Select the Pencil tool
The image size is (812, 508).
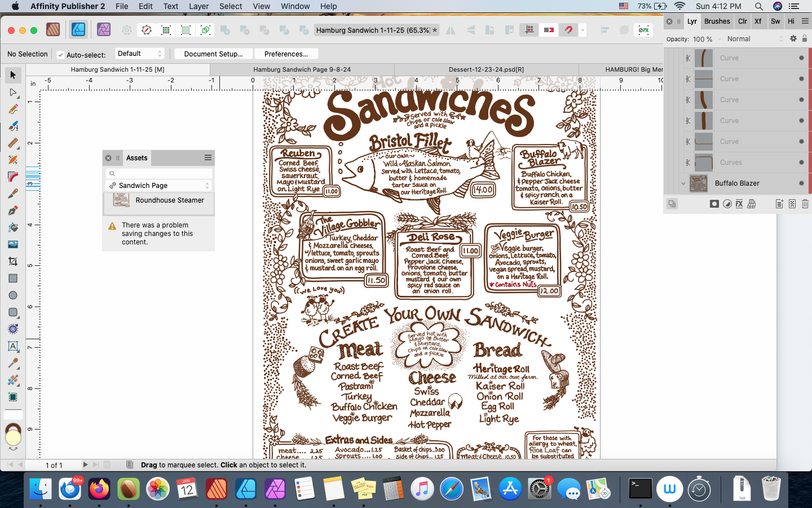point(13,109)
